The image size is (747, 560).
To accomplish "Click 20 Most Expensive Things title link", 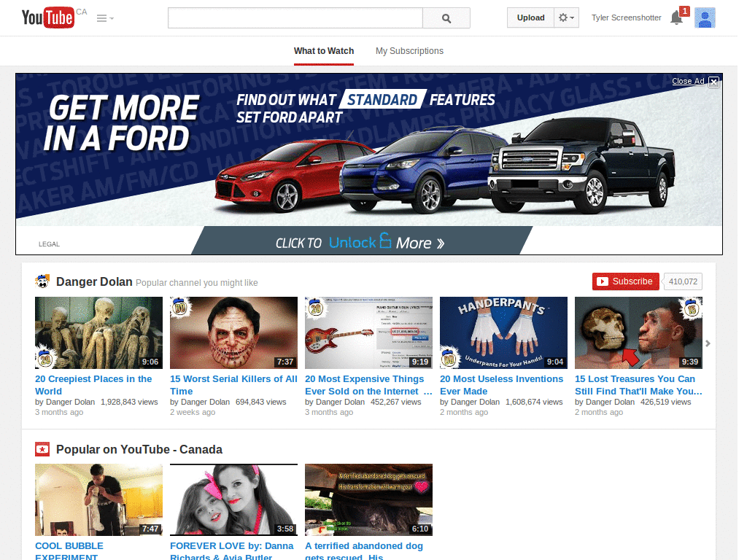I will coord(368,385).
